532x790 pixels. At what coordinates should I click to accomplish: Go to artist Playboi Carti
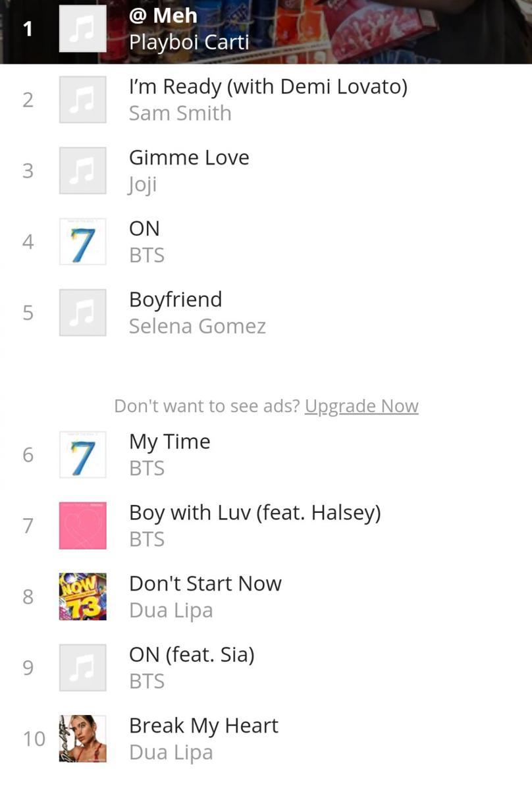[x=189, y=42]
